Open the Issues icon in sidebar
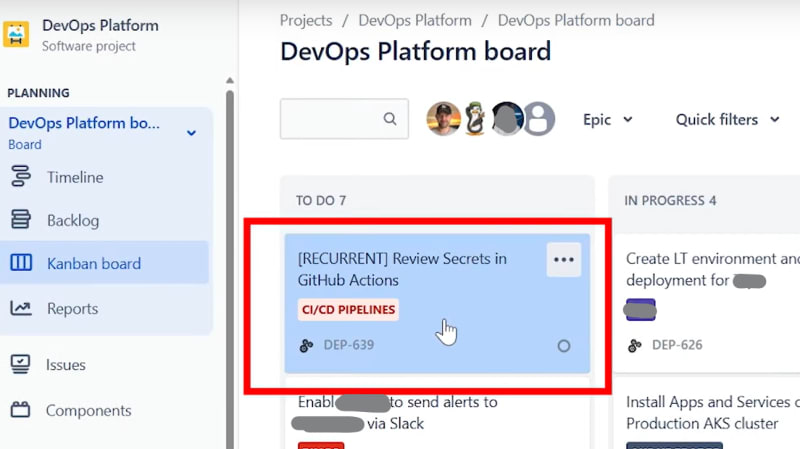Viewport: 800px width, 449px height. point(20,364)
